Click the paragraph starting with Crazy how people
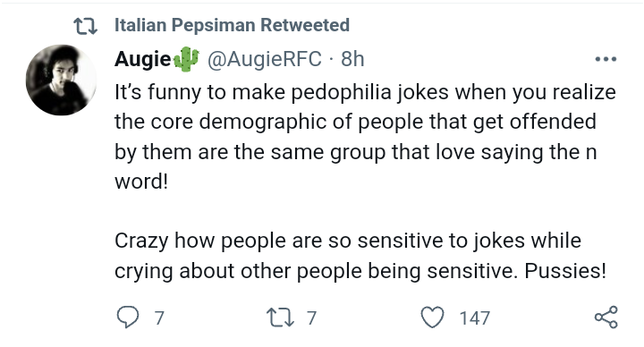Viewport: 644px width, 347px height. pos(360,256)
